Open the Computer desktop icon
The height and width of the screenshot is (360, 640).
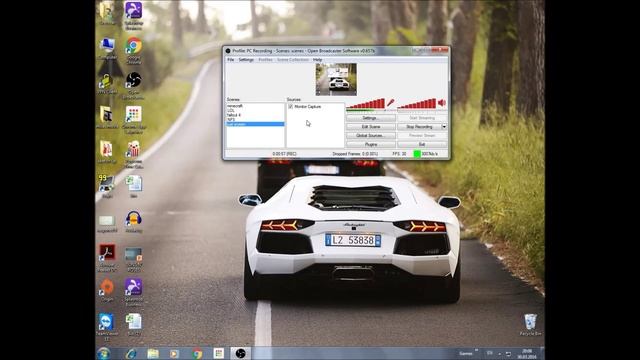point(107,48)
